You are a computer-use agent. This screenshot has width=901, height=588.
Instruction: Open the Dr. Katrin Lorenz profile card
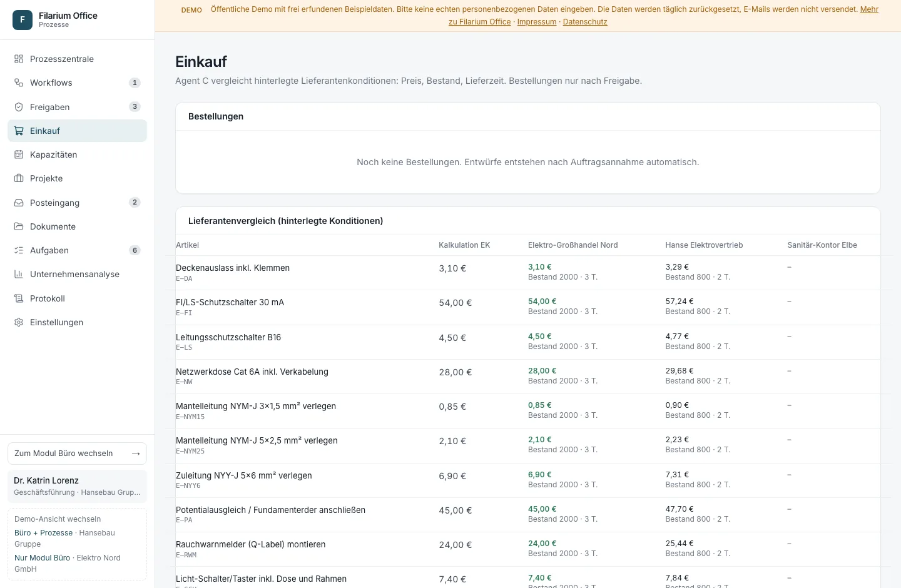click(77, 486)
